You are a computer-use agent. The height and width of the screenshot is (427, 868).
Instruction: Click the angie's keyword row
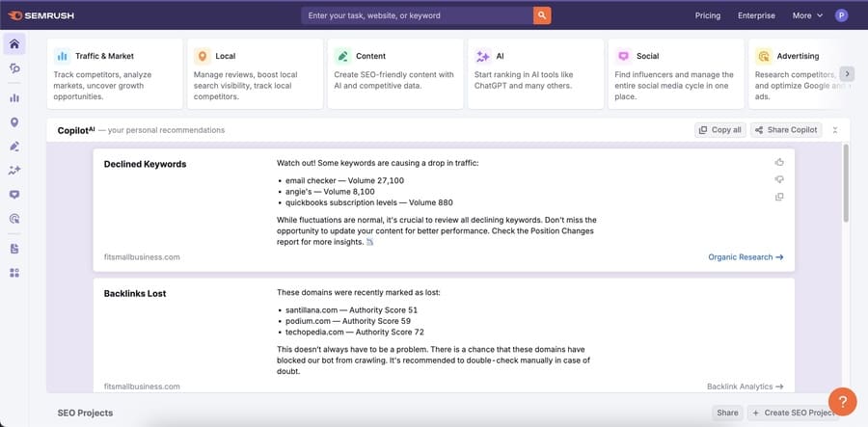point(330,192)
